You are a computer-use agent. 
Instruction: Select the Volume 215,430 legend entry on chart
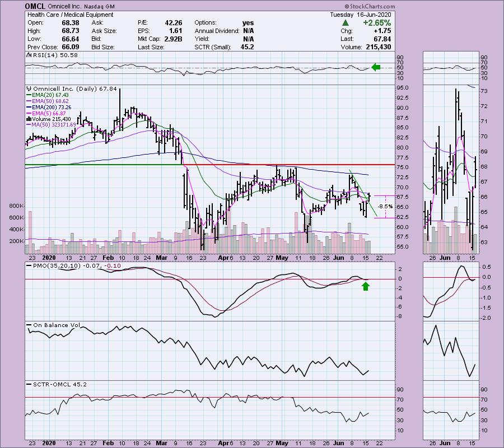(x=51, y=119)
